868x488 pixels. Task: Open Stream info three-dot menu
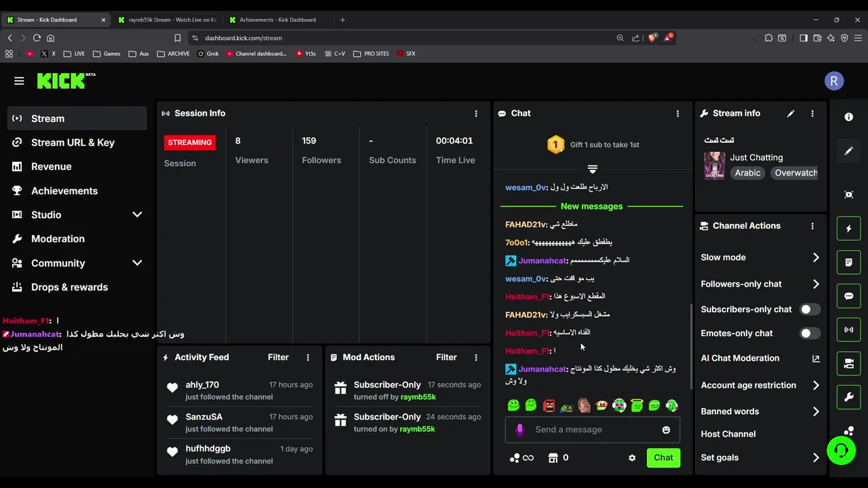coord(812,114)
